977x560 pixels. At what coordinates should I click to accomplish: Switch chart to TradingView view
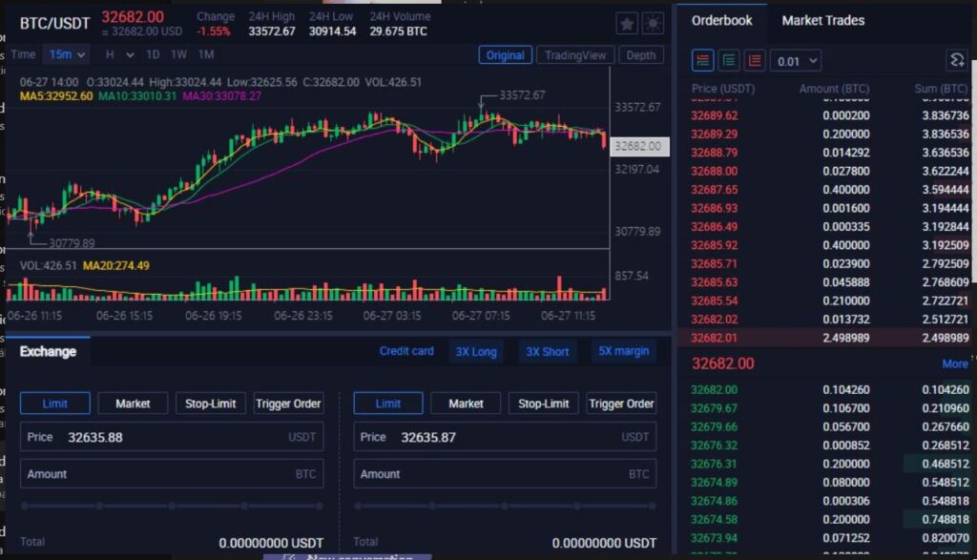(575, 55)
